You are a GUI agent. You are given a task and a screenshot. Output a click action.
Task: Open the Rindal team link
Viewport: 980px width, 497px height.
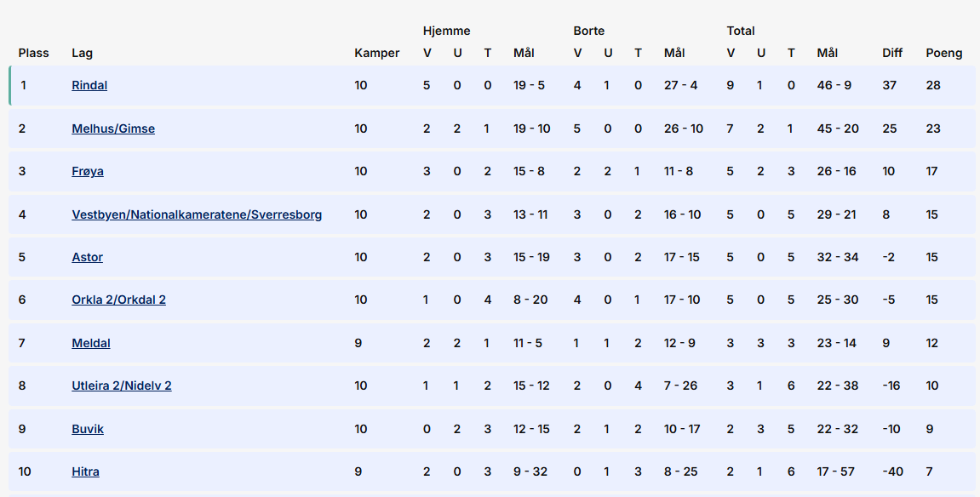(x=89, y=86)
